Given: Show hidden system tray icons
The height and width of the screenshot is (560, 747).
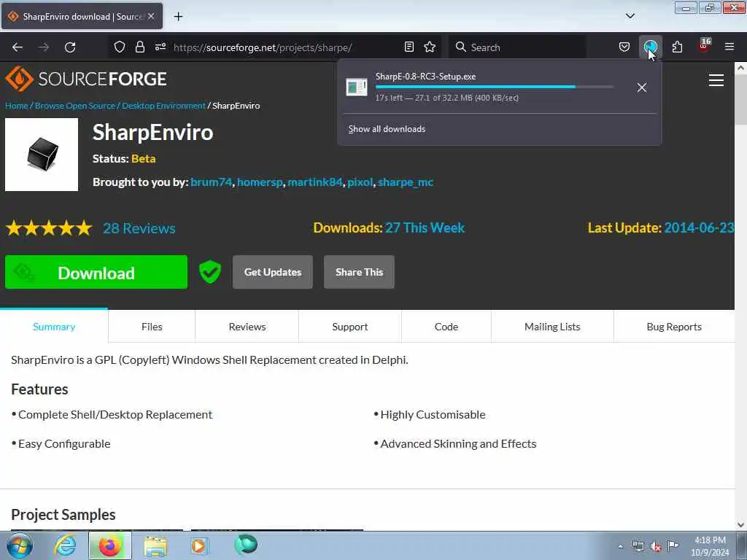Looking at the screenshot, I should point(620,546).
